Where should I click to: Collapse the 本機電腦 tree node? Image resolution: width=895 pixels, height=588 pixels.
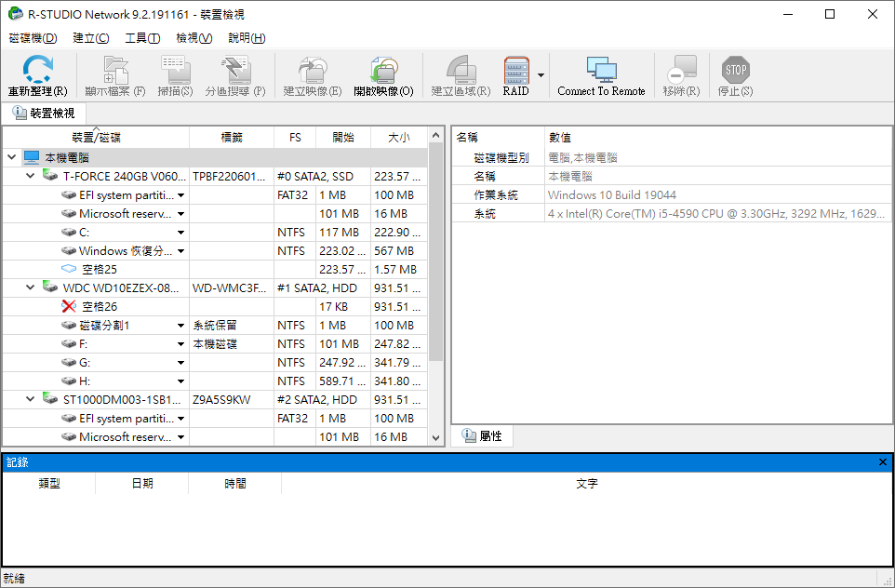(11, 157)
